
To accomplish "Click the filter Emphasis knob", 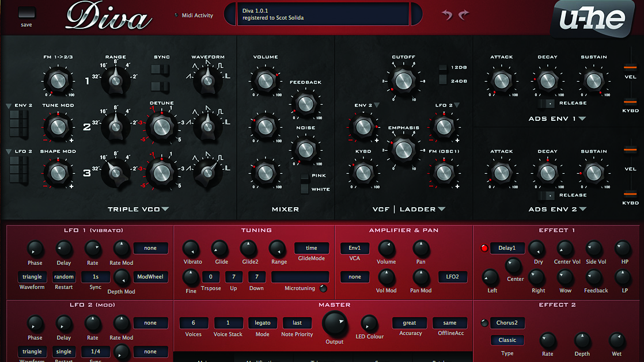I will coord(403,150).
